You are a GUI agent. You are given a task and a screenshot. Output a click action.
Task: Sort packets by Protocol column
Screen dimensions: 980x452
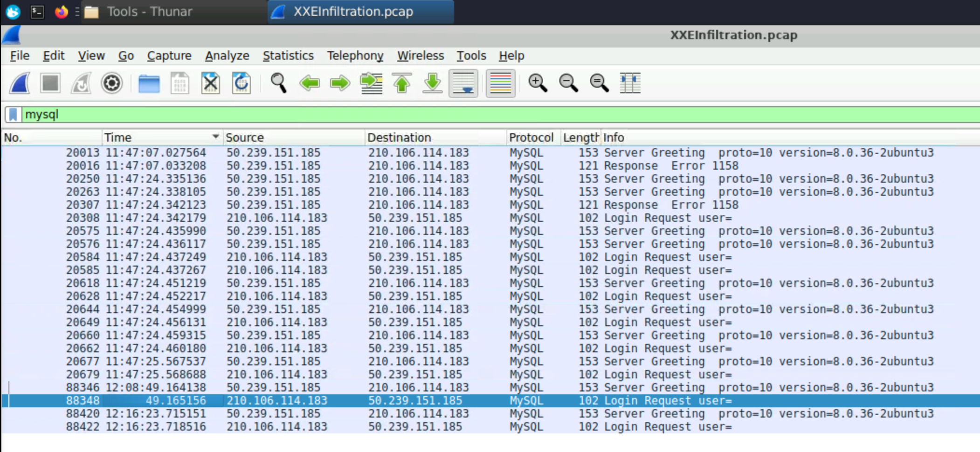coord(533,137)
